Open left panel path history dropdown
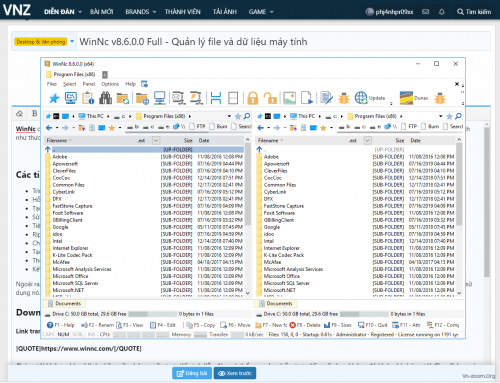The width and height of the screenshot is (500, 383). (229, 116)
